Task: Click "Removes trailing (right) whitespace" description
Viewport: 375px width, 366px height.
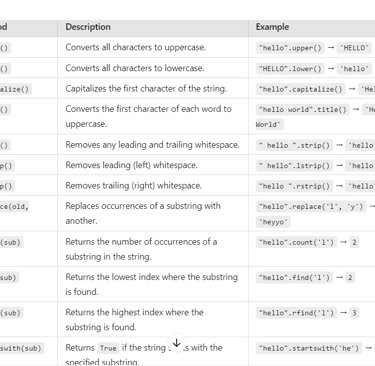Action: pyautogui.click(x=133, y=186)
